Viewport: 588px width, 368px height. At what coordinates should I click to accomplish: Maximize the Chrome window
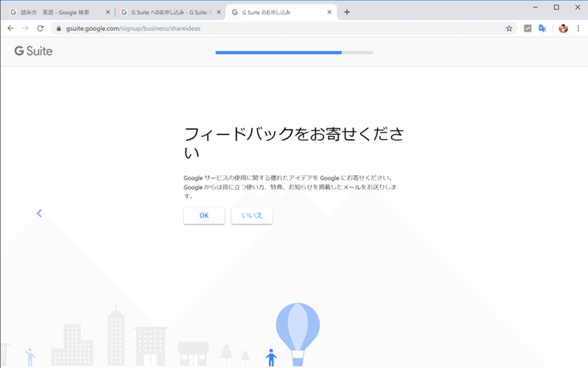coord(556,7)
